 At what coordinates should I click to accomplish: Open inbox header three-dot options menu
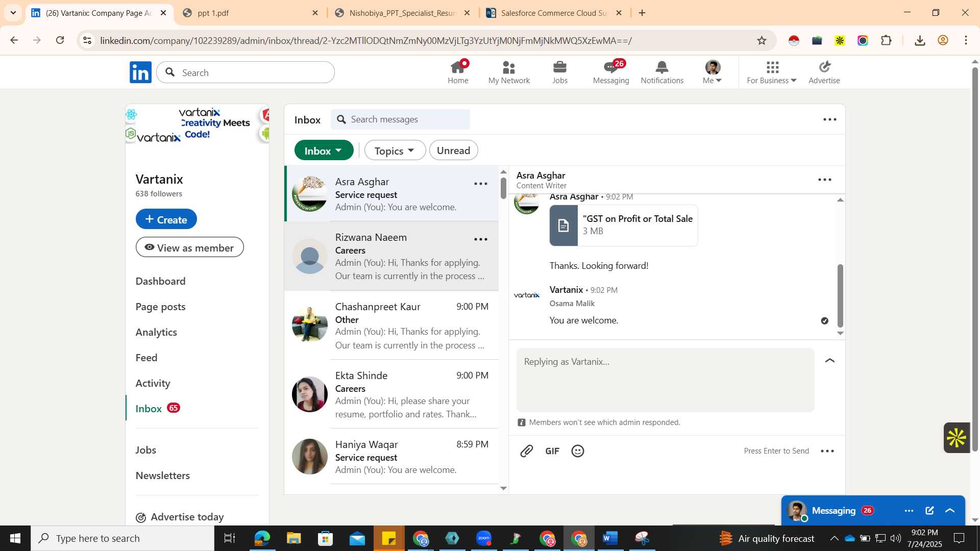[x=830, y=119]
